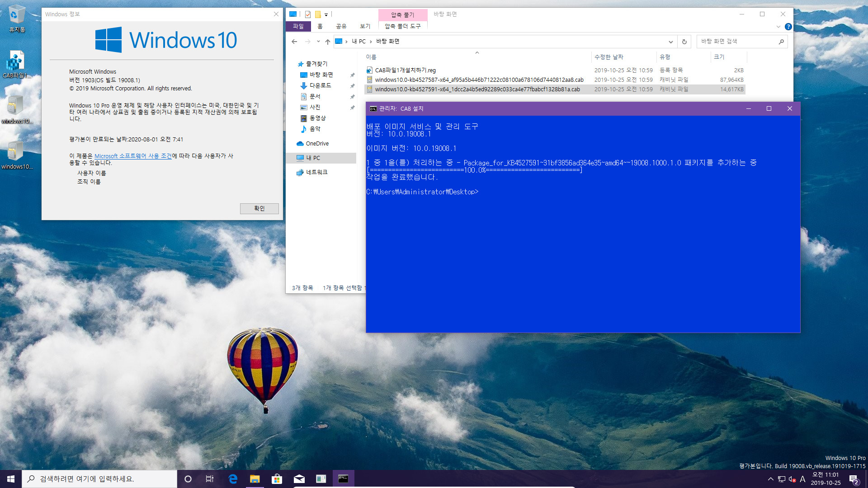Image resolution: width=868 pixels, height=488 pixels.
Task: Click the command prompt taskbar icon
Action: (343, 479)
